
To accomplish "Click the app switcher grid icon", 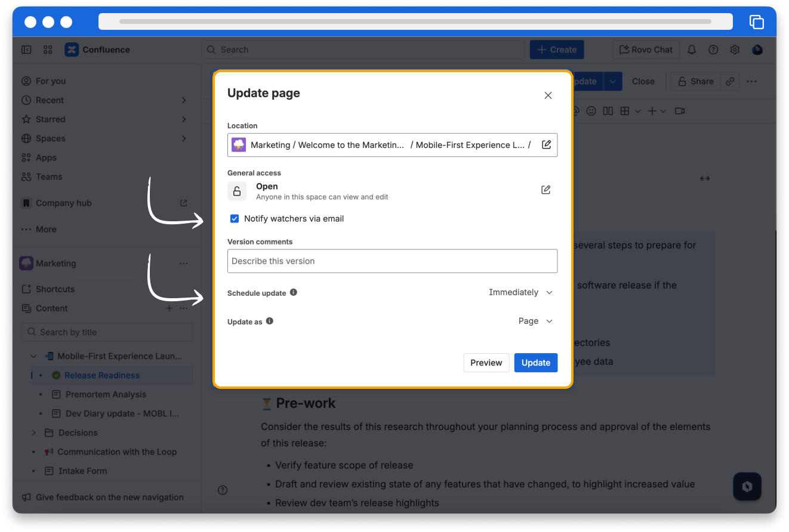I will point(48,50).
